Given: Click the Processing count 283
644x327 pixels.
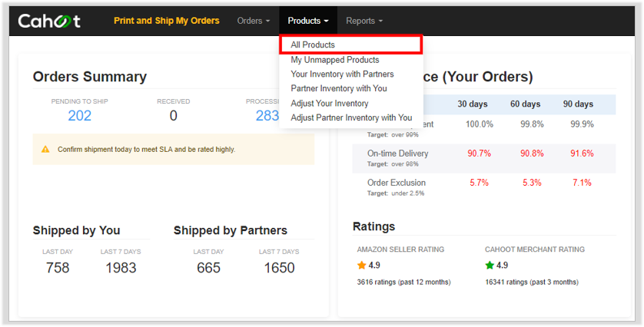Looking at the screenshot, I should 267,116.
